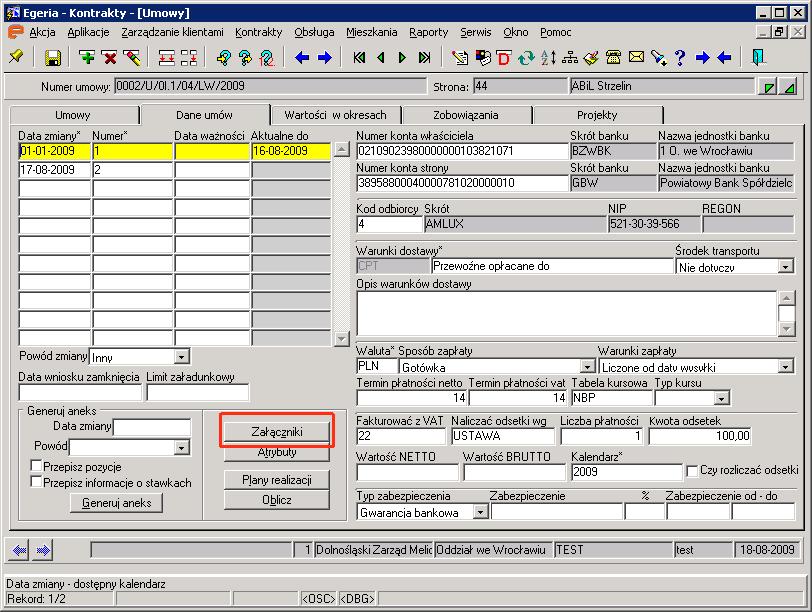
Task: Delete record using the red X icon
Action: pyautogui.click(x=109, y=57)
